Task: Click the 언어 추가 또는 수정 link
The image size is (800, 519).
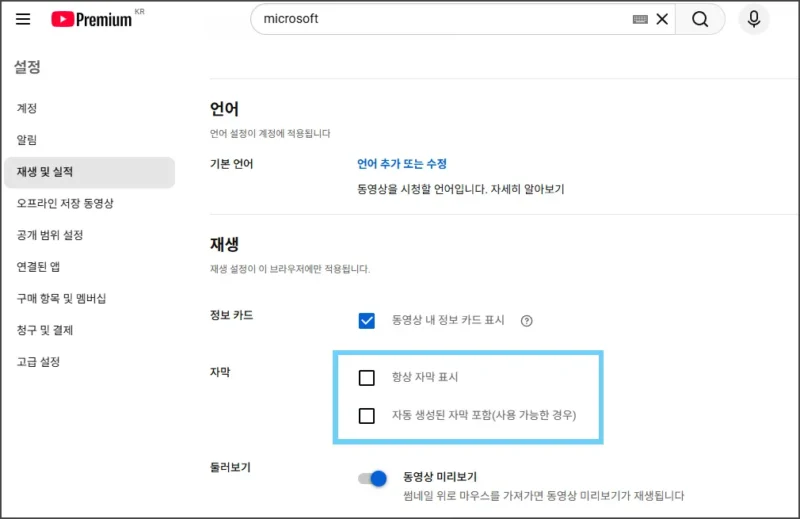Action: [402, 164]
